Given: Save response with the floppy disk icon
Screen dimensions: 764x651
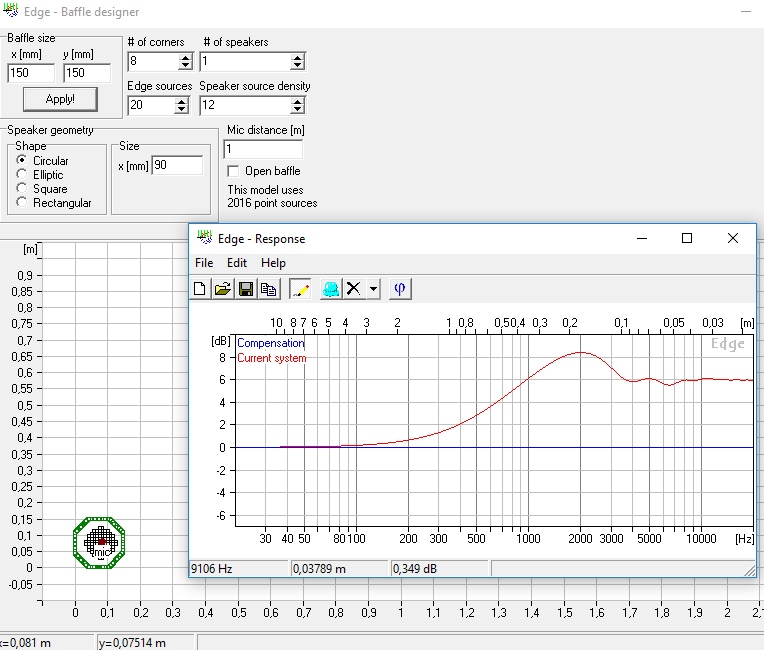Looking at the screenshot, I should pyautogui.click(x=246, y=289).
